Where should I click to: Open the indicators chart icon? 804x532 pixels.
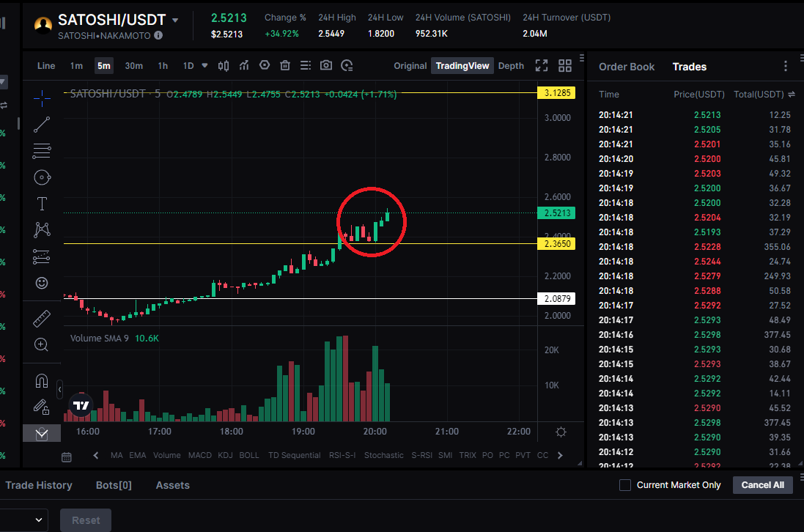[244, 66]
